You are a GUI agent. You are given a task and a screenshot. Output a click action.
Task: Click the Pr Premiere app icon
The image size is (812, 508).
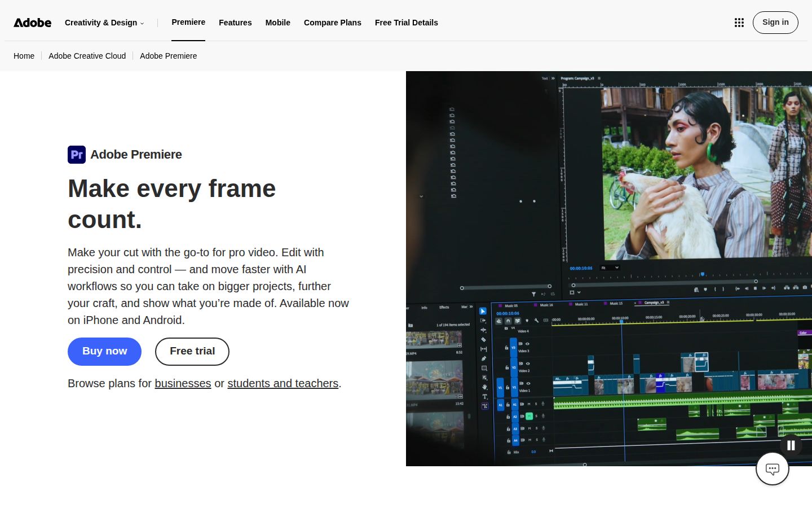point(77,155)
